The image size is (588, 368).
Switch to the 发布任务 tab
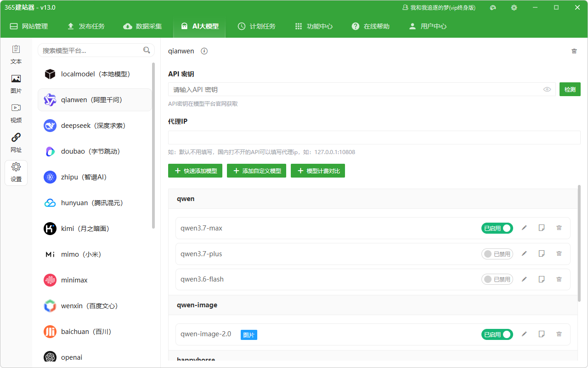tap(86, 26)
